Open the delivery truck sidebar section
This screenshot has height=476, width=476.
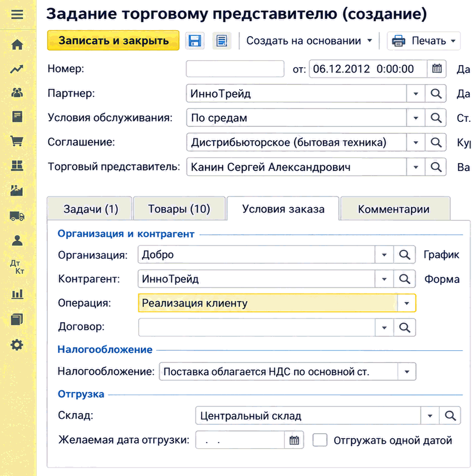[17, 216]
